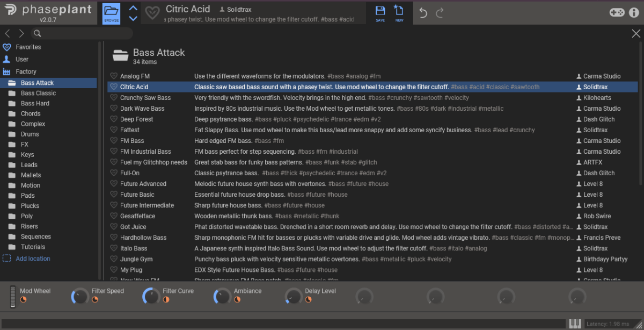This screenshot has height=330, width=644.
Task: Step to next preset with down chevron
Action: click(134, 18)
